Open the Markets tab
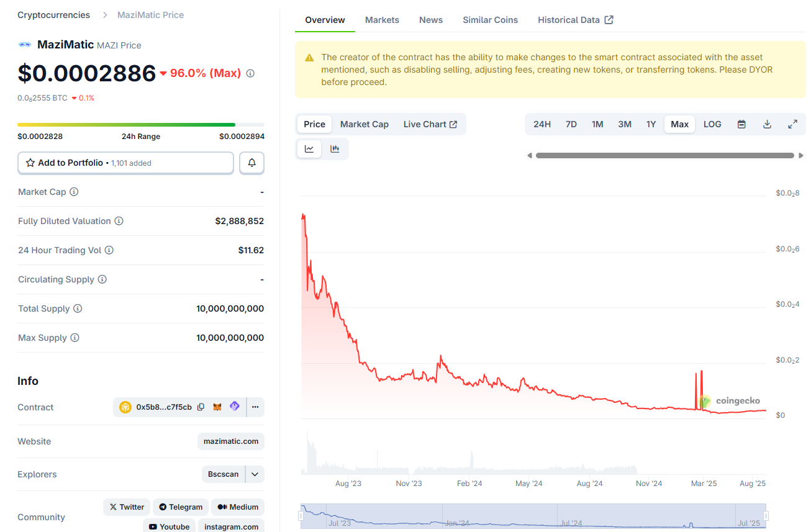This screenshot has height=532, width=811. (382, 20)
